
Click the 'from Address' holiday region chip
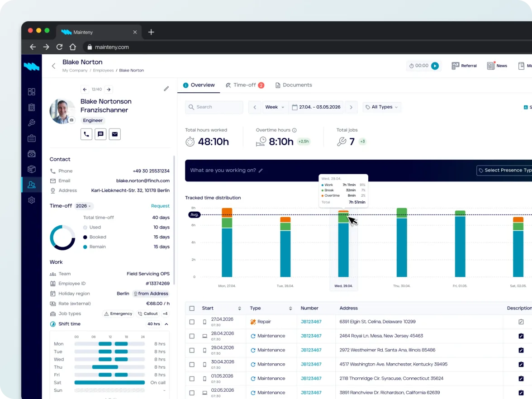pyautogui.click(x=151, y=294)
